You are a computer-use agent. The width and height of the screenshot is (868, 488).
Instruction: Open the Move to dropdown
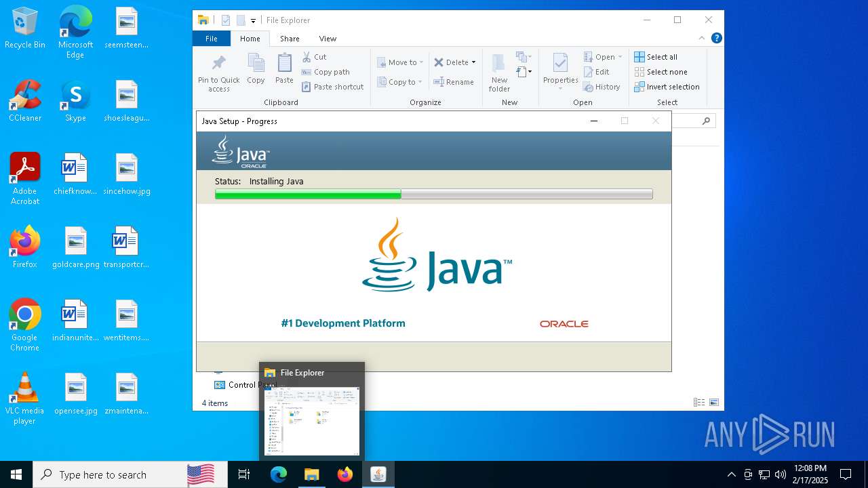[400, 62]
